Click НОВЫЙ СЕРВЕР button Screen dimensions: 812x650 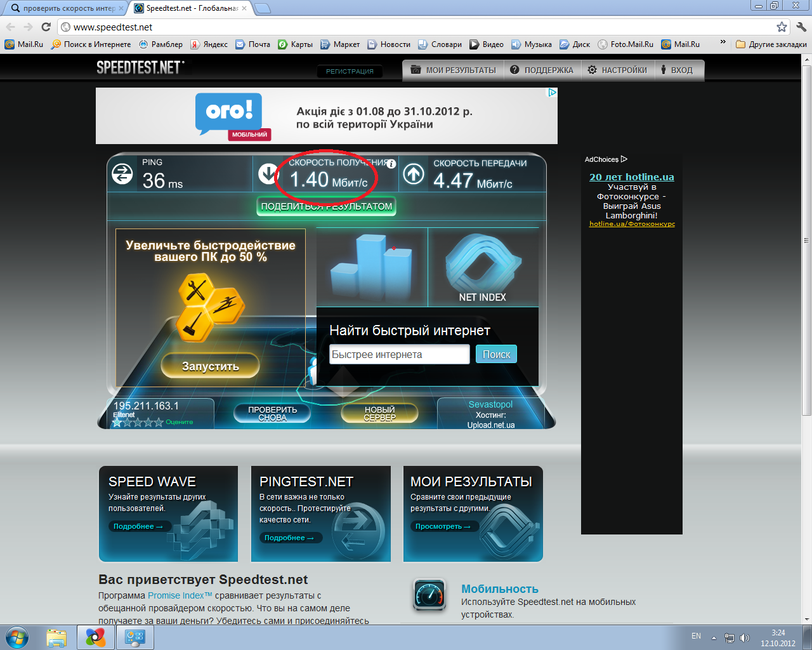tap(379, 413)
